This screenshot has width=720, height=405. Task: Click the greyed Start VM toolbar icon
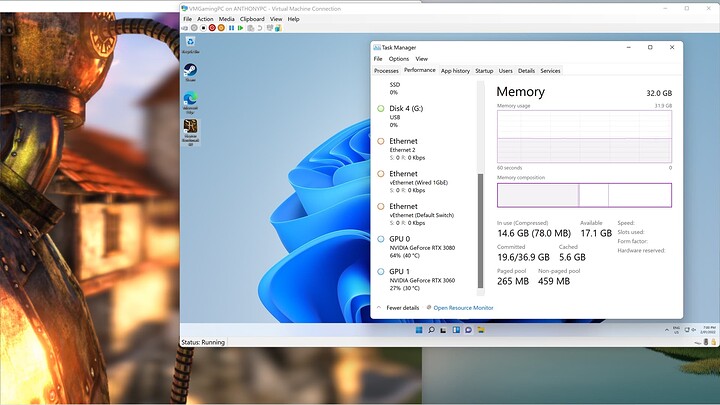point(194,28)
